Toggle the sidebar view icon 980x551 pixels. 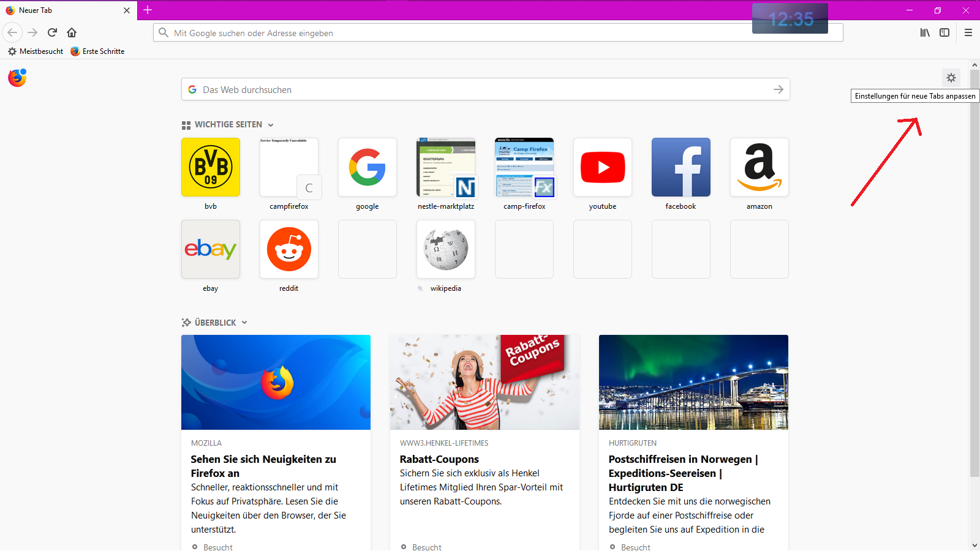[944, 32]
